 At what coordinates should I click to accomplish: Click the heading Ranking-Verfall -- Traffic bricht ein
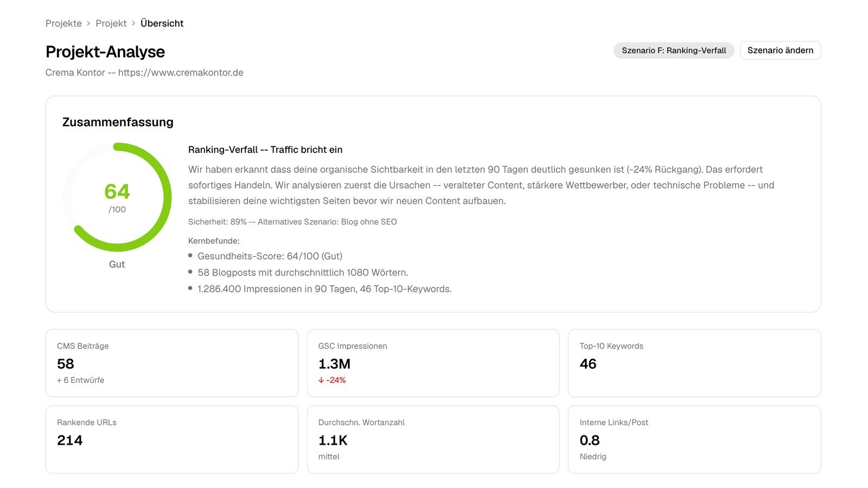(265, 150)
